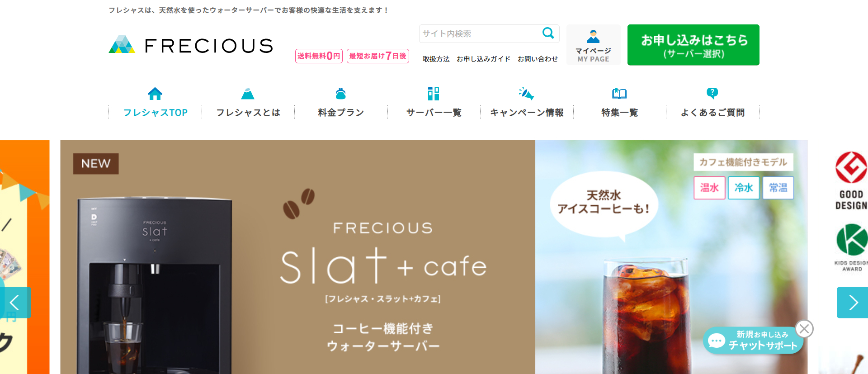Click the magnifier search icon
The image size is (868, 374).
pos(548,33)
